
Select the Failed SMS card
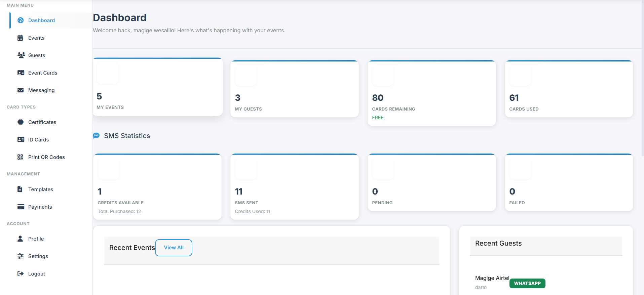[569, 182]
